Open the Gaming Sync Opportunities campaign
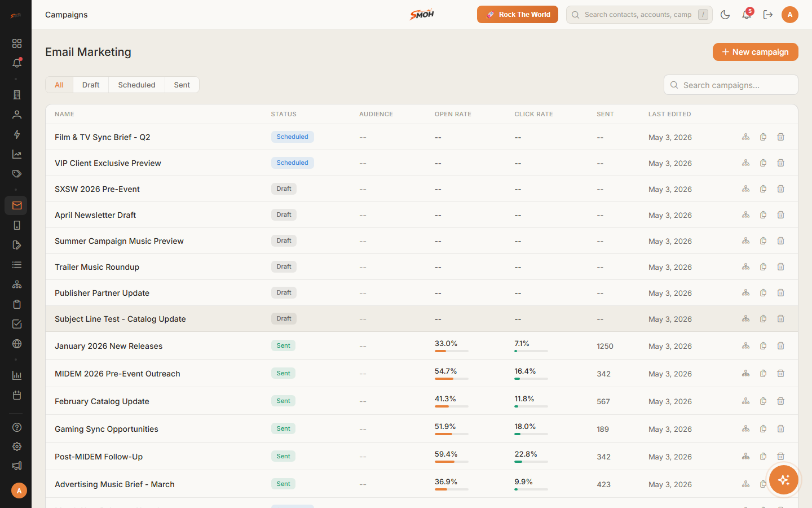The height and width of the screenshot is (508, 812). [107, 429]
